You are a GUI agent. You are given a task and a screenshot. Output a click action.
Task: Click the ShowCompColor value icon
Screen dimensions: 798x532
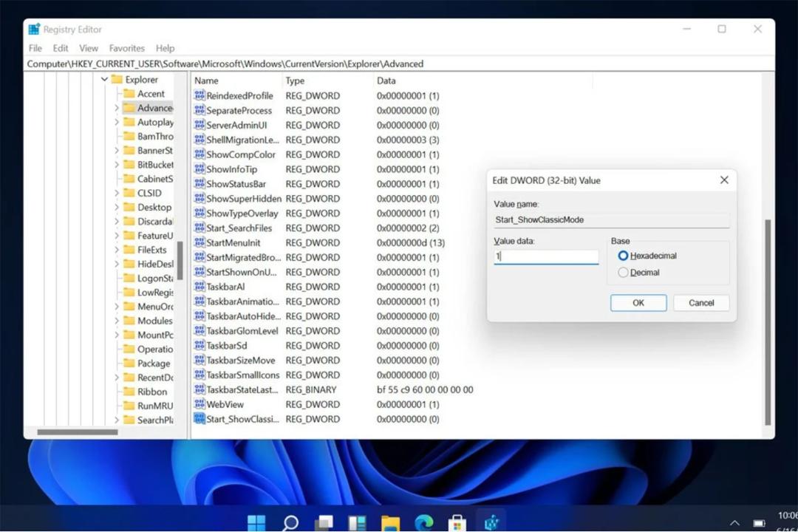(199, 154)
